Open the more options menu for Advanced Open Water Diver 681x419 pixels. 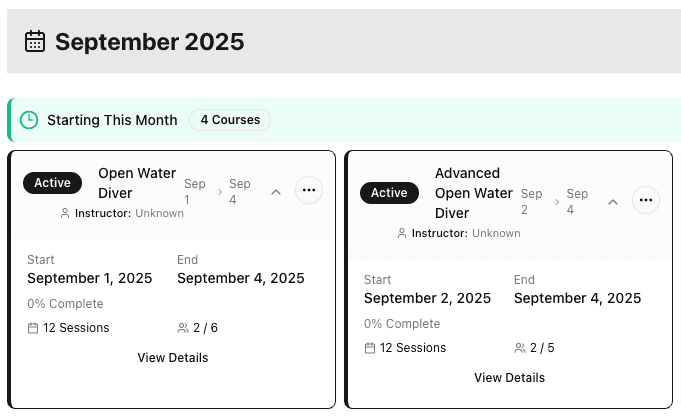pos(646,200)
